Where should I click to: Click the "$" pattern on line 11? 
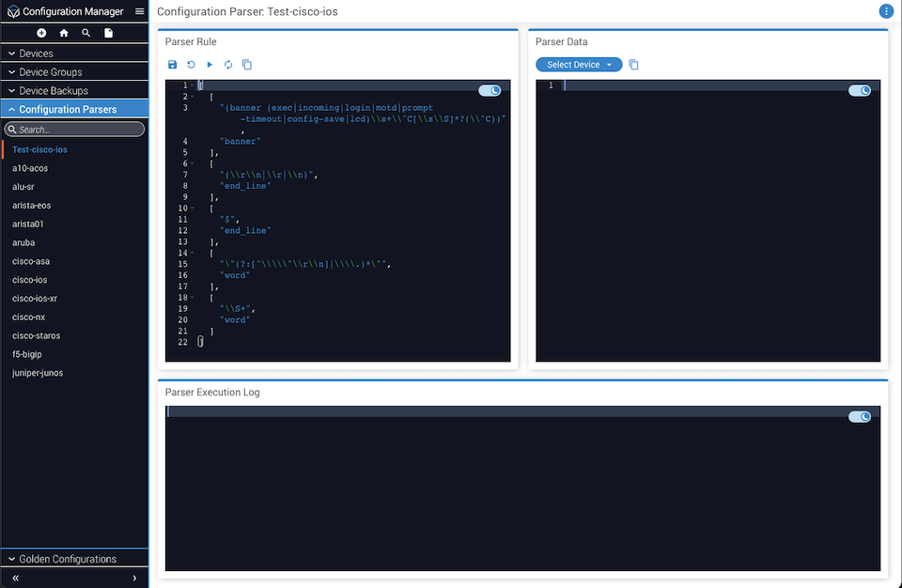[227, 219]
